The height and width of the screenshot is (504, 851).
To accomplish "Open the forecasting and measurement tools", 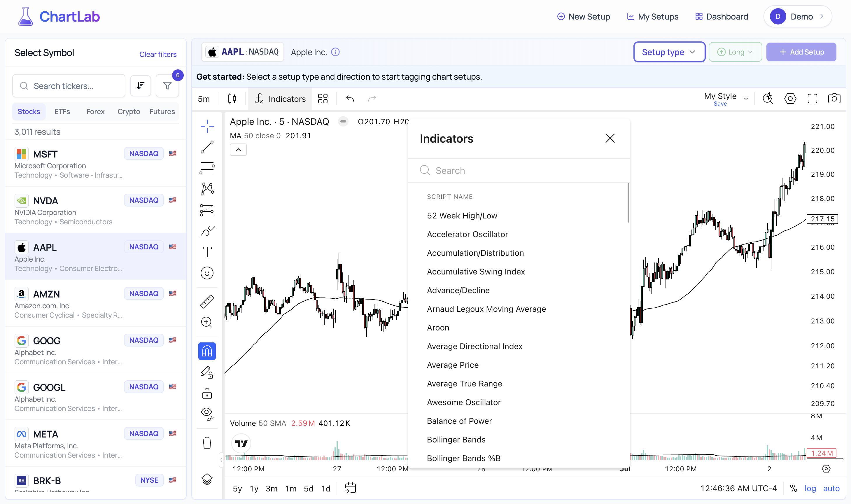I will coord(207,210).
